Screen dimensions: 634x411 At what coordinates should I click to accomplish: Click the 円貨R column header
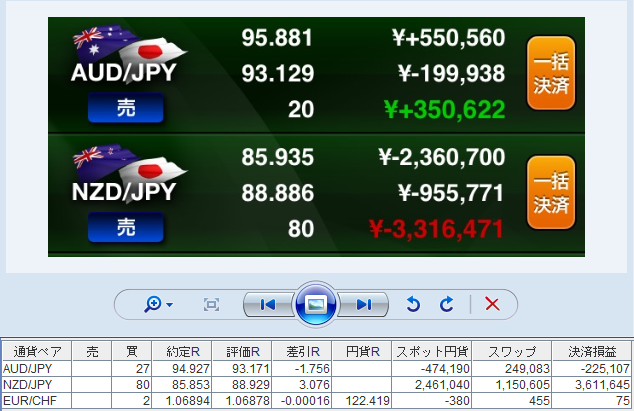click(x=361, y=351)
